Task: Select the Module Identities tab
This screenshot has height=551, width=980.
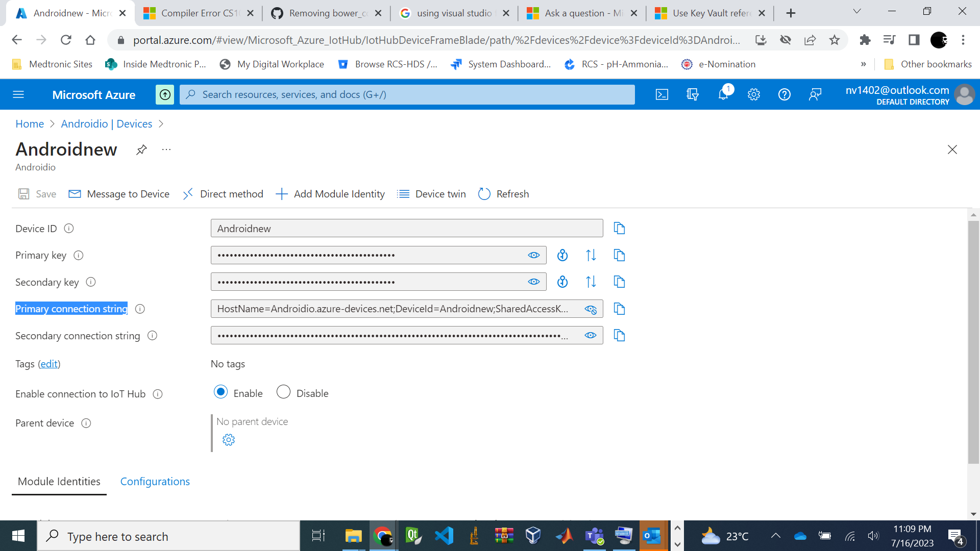Action: tap(59, 481)
